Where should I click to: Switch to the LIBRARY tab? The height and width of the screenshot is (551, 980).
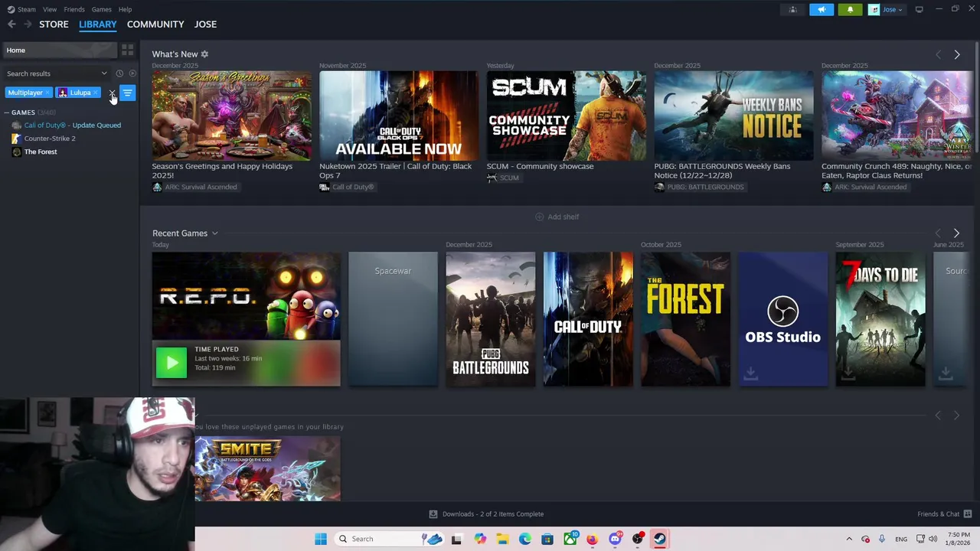[x=97, y=24]
